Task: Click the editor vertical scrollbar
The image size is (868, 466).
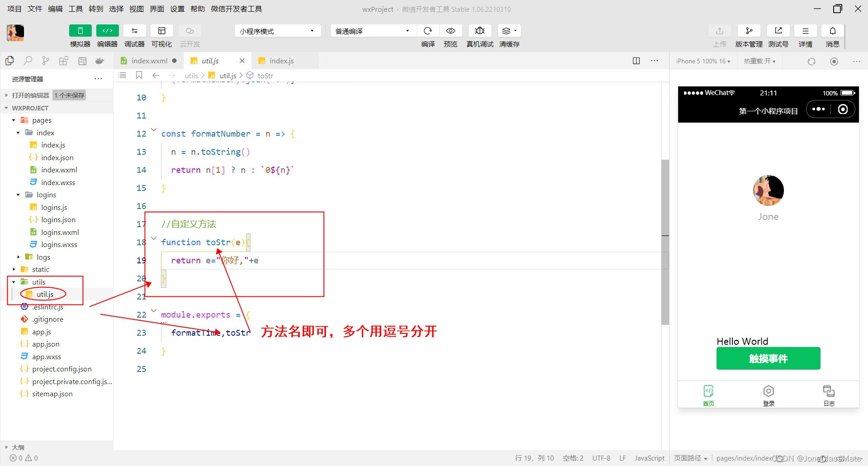Action: pyautogui.click(x=665, y=242)
